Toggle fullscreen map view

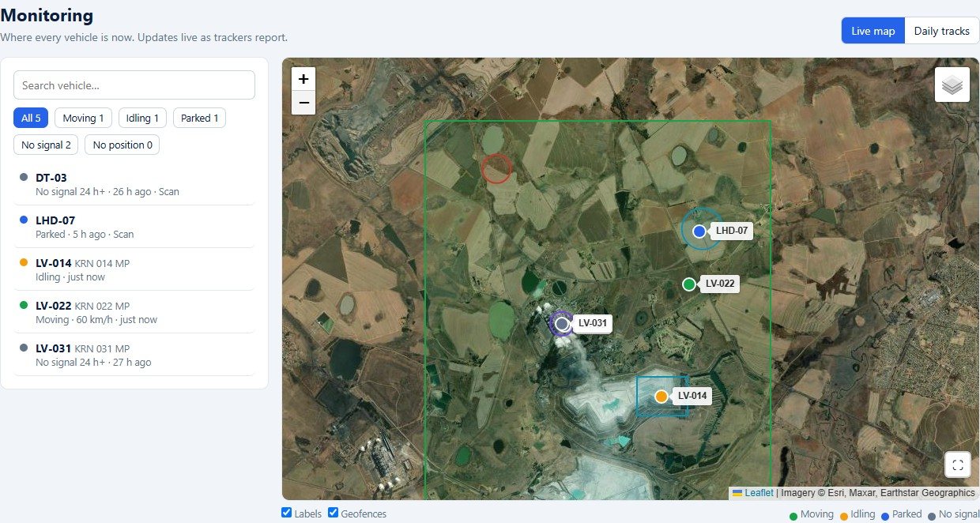pyautogui.click(x=958, y=465)
